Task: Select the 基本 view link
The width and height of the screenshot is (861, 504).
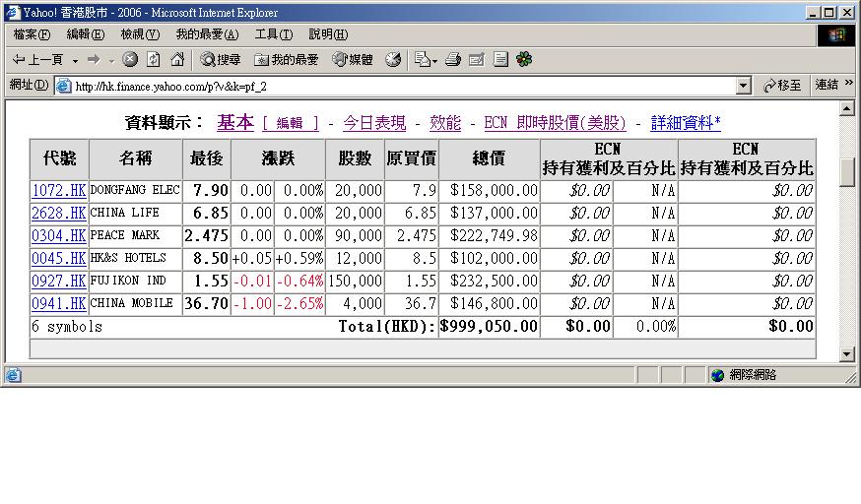Action: point(235,122)
